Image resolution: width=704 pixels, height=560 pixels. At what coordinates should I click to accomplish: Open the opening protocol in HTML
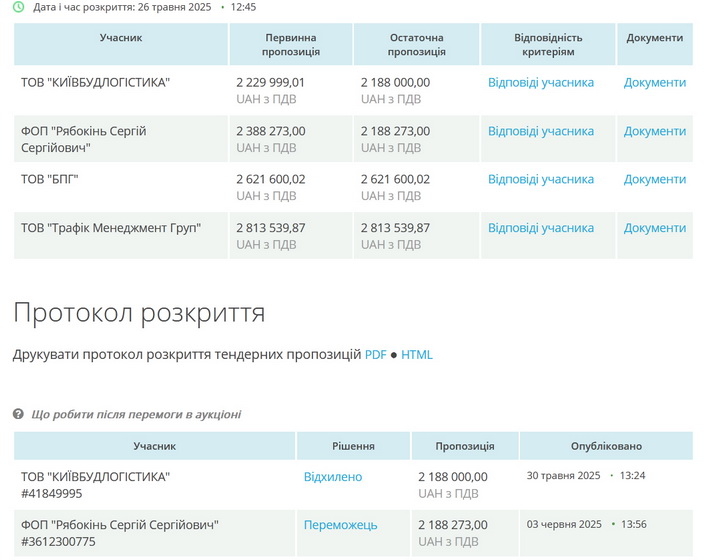pyautogui.click(x=417, y=355)
